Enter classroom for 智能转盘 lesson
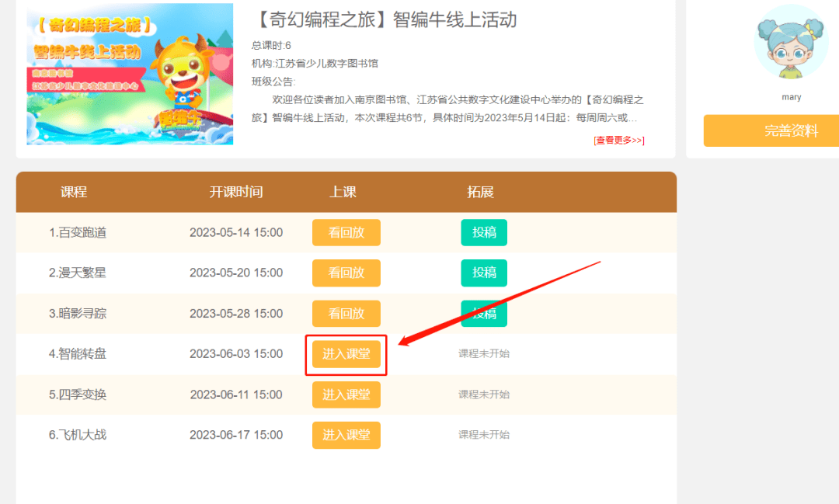Screen dimensions: 839x504 [346, 354]
